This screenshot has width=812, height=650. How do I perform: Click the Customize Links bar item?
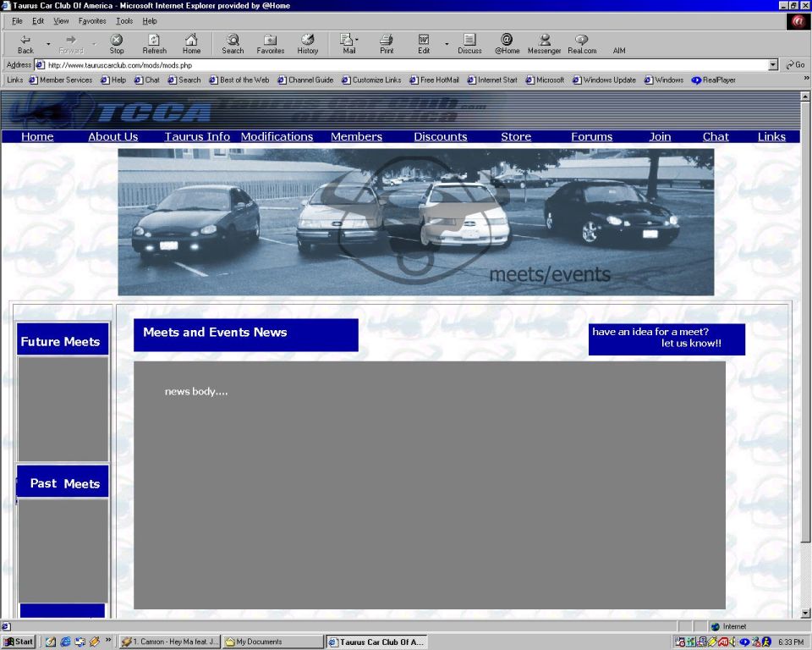tap(371, 80)
